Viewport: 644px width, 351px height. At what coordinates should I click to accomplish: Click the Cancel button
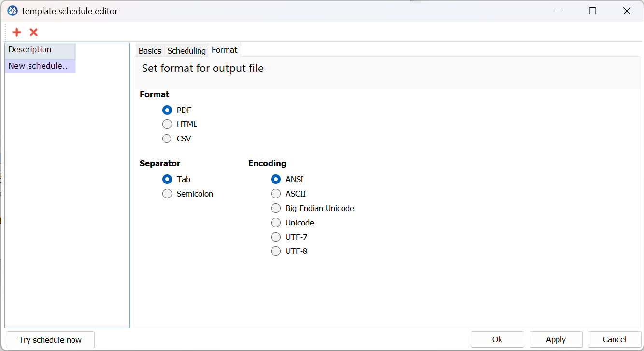tap(615, 339)
